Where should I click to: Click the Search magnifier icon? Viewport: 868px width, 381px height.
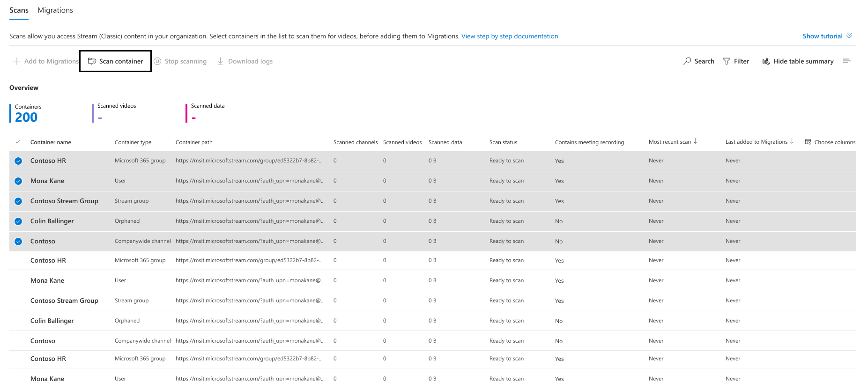[x=687, y=61]
